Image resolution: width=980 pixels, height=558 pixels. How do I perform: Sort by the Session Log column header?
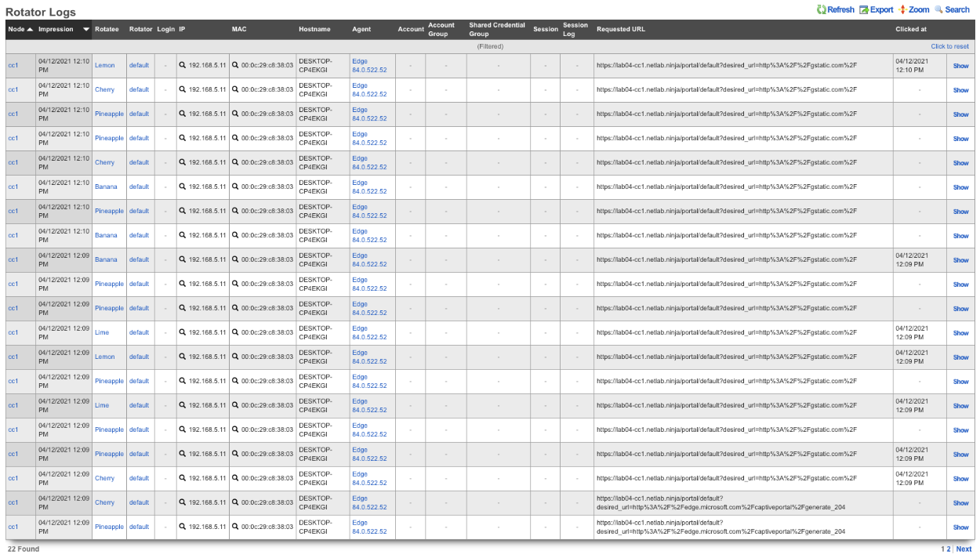575,30
